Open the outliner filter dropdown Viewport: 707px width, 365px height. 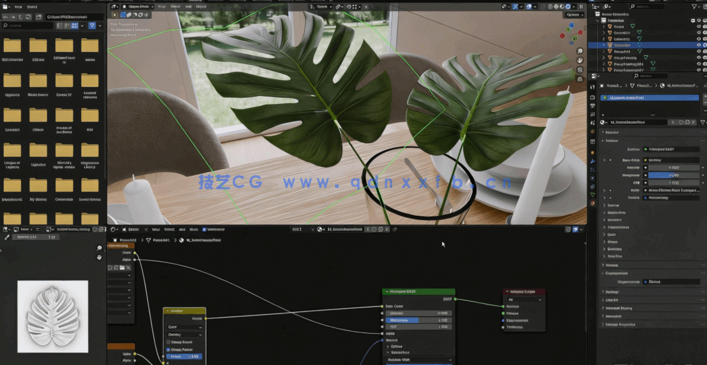[696, 7]
